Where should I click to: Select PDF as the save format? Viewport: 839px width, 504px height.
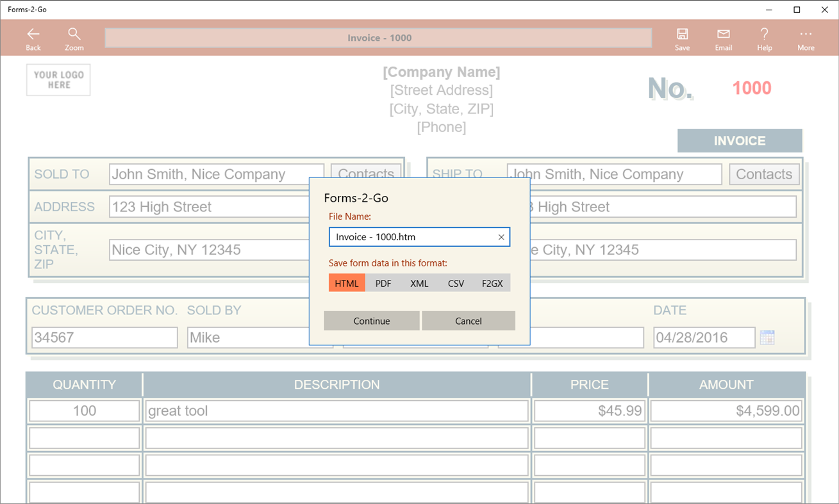[x=383, y=282]
